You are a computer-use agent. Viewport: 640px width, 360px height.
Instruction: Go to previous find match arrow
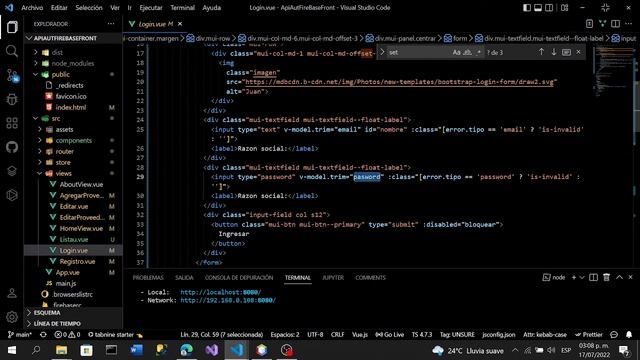[541, 52]
